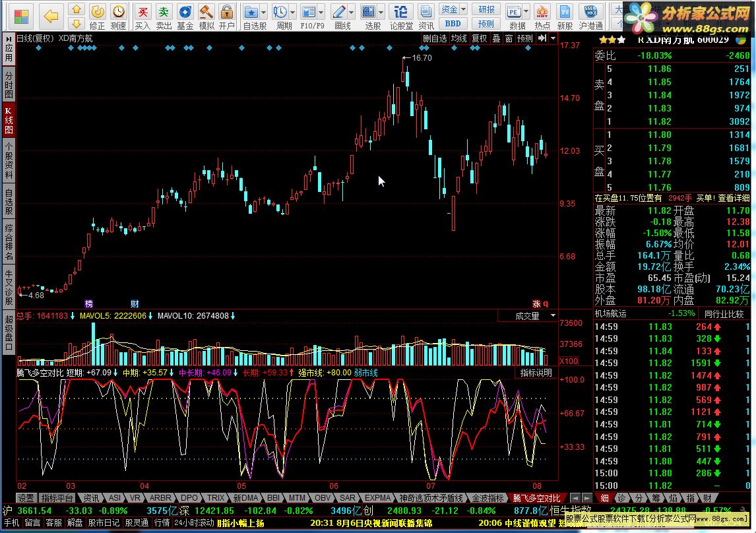Open the 选股 stock picker icon

pyautogui.click(x=369, y=16)
